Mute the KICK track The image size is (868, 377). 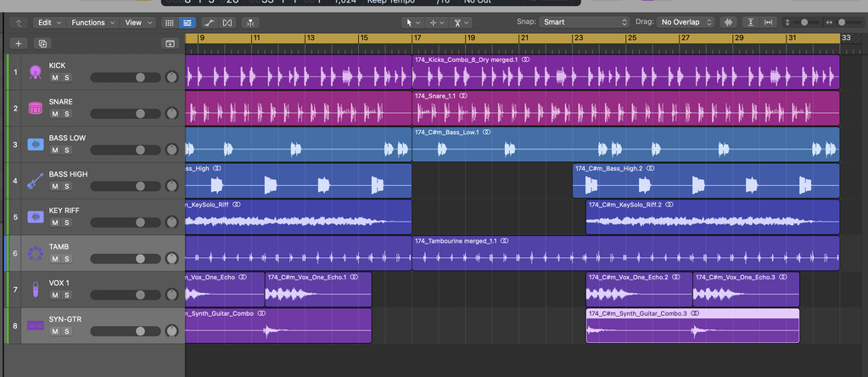pos(55,77)
